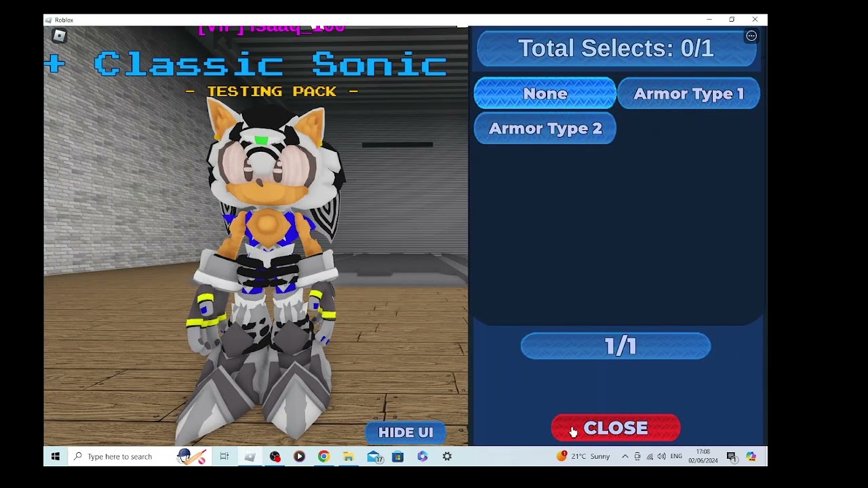
Task: Open the clock showing 17:08
Action: click(703, 456)
